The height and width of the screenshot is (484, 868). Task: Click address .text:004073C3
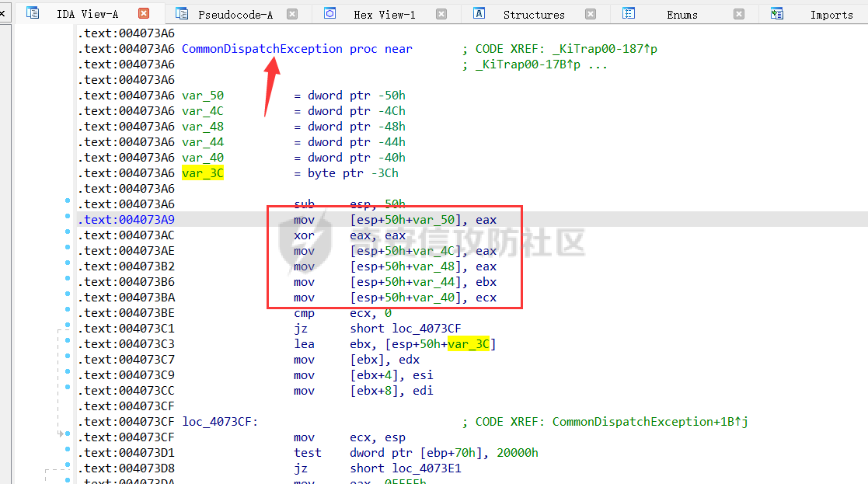[x=126, y=344]
